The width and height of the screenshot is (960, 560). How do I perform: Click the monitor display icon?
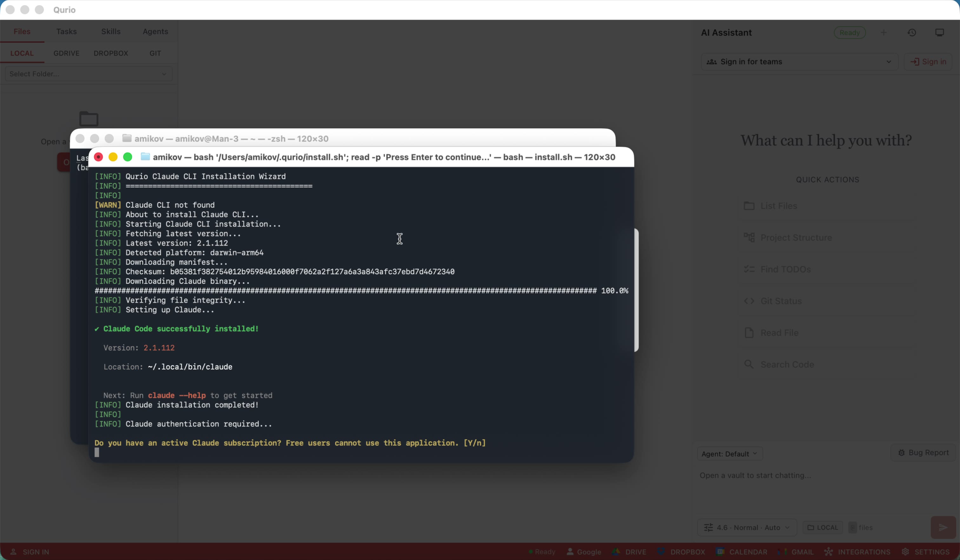pos(939,33)
